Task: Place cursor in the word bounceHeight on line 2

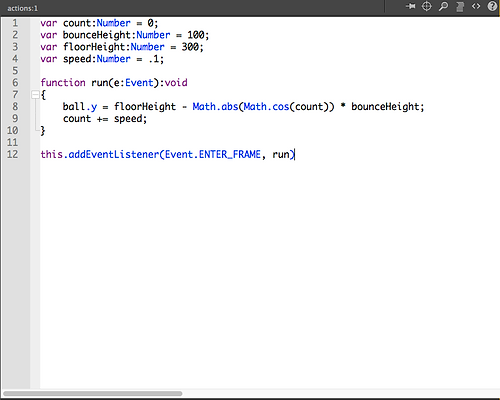Action: (x=97, y=35)
